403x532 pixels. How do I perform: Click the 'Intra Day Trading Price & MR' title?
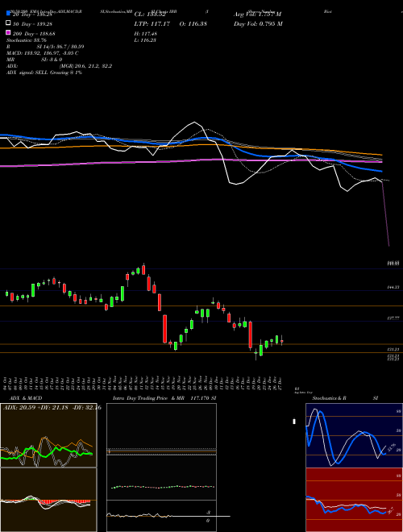[148, 398]
